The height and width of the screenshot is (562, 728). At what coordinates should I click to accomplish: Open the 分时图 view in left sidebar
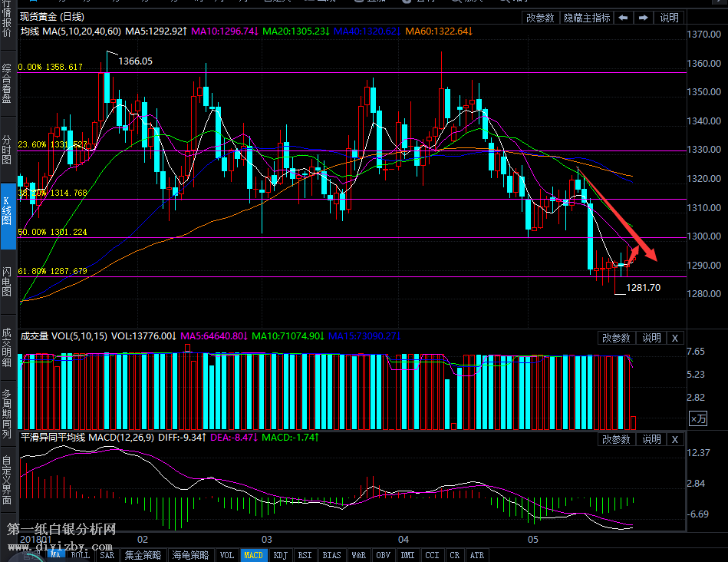(x=7, y=151)
